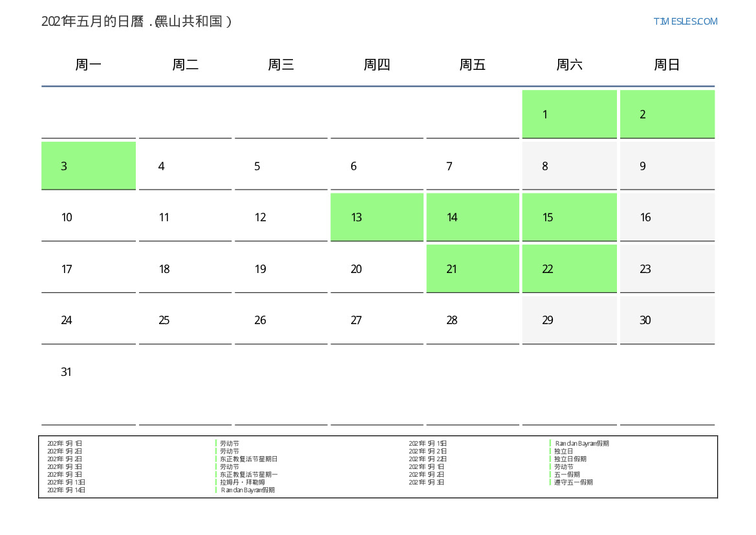This screenshot has width=756, height=535.
Task: Click the 拉姆丹・拜勒姆 legend entry
Action: [242, 482]
